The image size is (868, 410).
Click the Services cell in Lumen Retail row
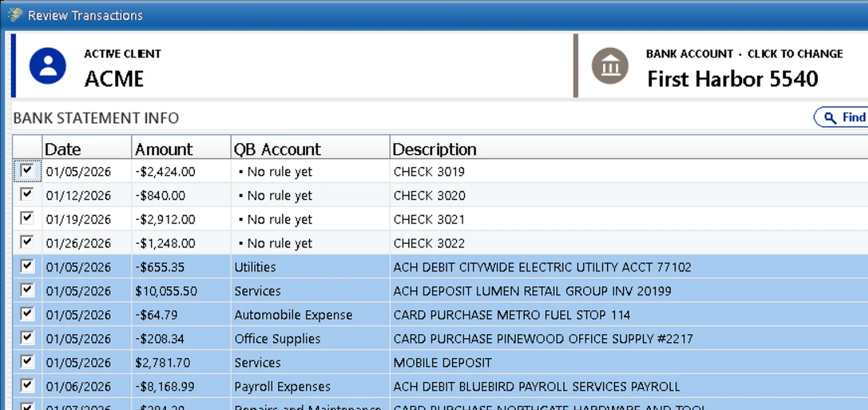[x=310, y=291]
